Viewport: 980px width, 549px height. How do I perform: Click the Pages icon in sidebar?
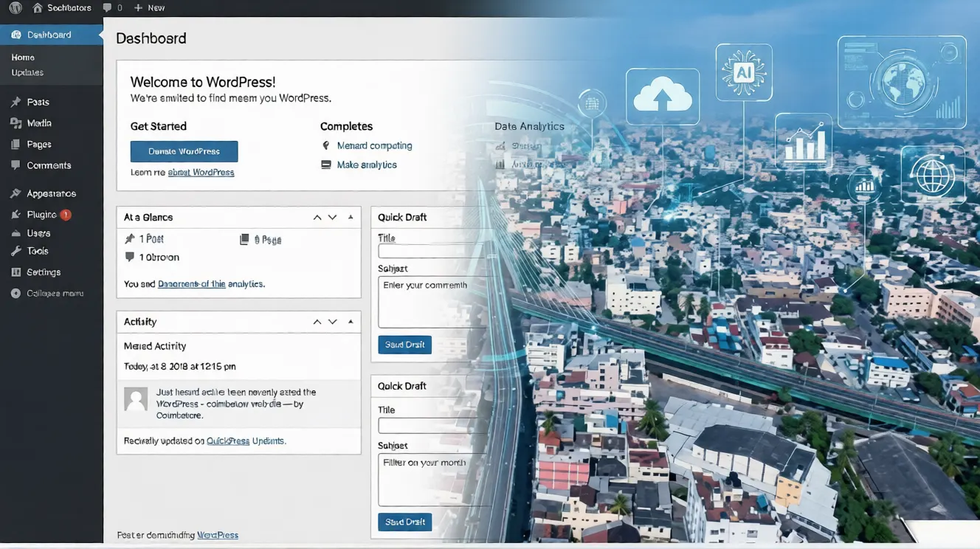click(15, 145)
